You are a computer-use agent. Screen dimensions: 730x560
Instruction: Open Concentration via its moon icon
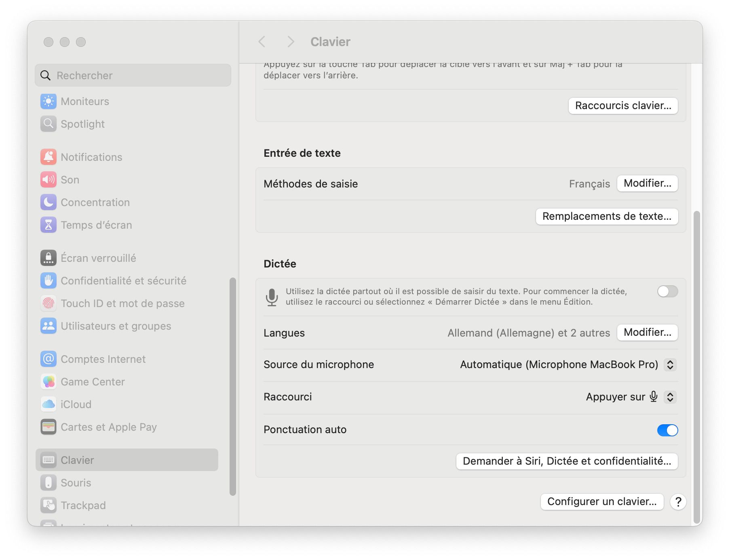(48, 202)
